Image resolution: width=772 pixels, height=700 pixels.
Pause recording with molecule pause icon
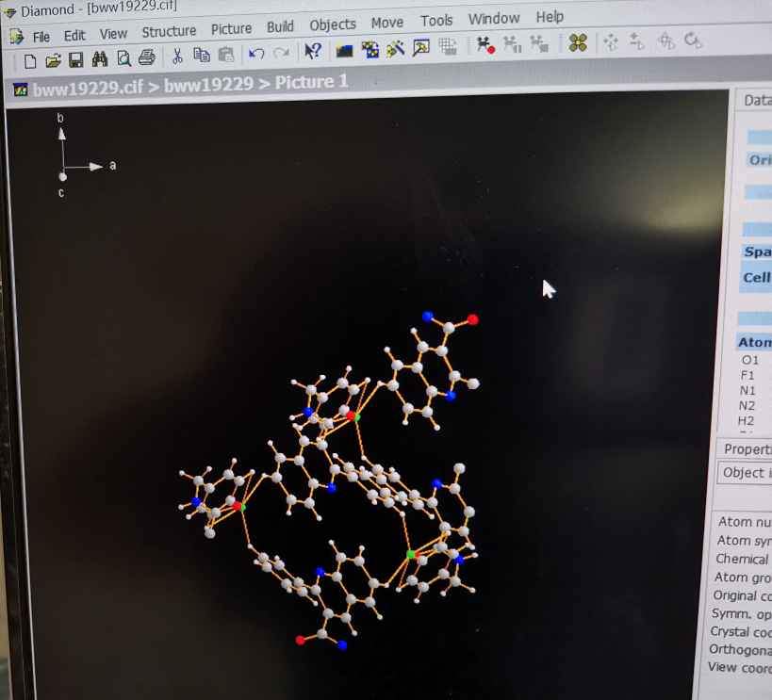[x=512, y=44]
